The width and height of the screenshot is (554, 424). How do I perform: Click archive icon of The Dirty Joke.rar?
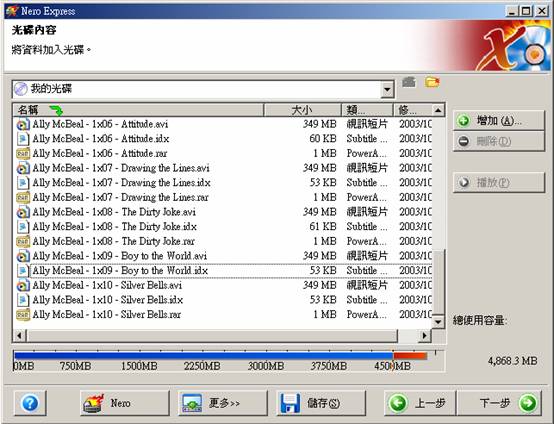coord(23,242)
